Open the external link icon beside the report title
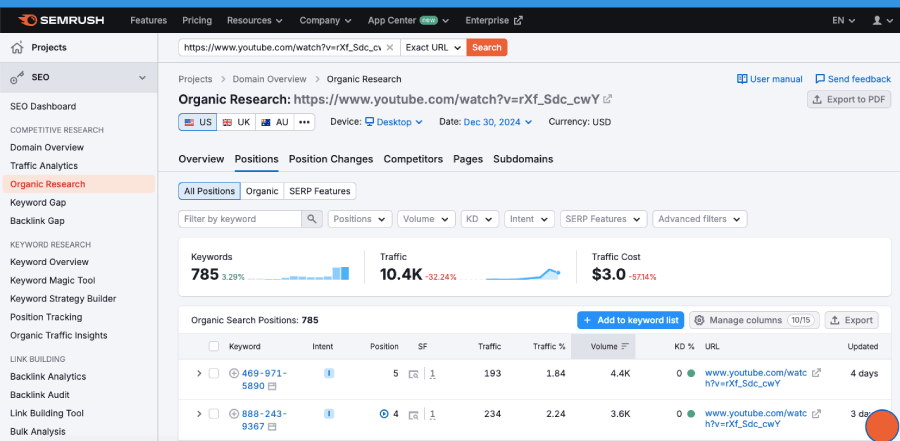 point(607,99)
